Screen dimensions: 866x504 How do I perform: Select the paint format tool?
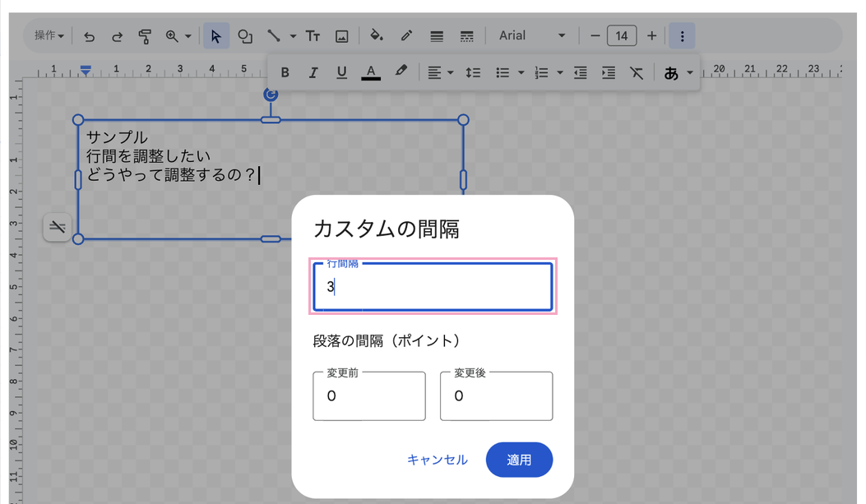point(145,36)
